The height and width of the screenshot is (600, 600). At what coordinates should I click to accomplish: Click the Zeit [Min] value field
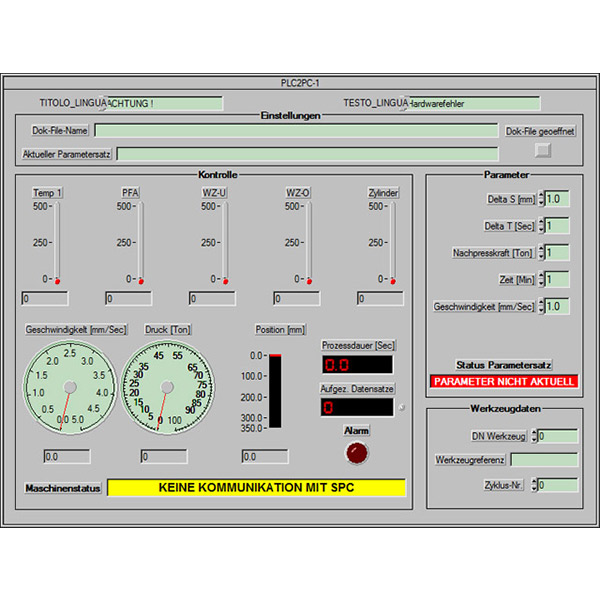point(557,279)
